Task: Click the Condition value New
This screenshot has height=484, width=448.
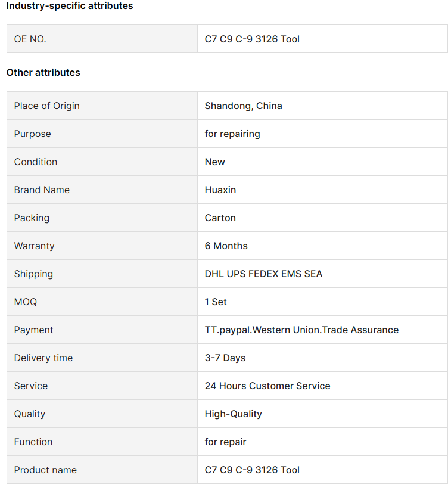Action: (x=215, y=162)
